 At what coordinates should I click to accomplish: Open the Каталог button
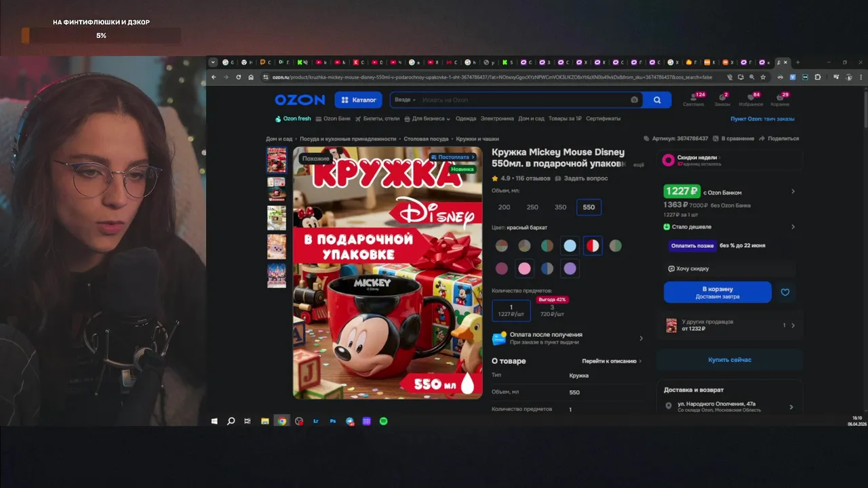pyautogui.click(x=358, y=100)
